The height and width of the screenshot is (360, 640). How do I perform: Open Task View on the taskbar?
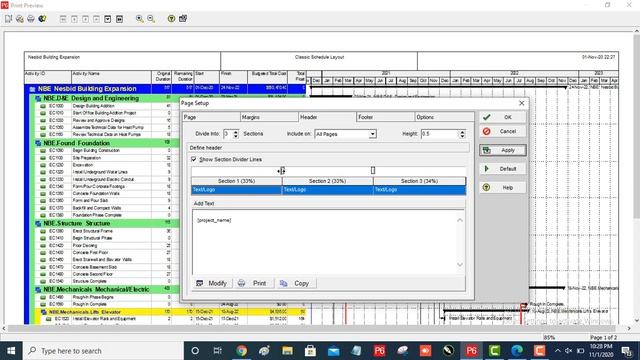click(x=218, y=351)
